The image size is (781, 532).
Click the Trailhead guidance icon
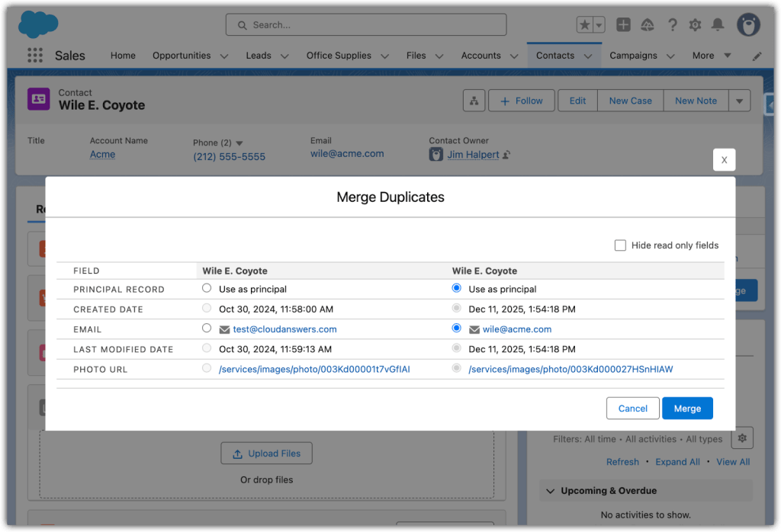[x=647, y=25]
